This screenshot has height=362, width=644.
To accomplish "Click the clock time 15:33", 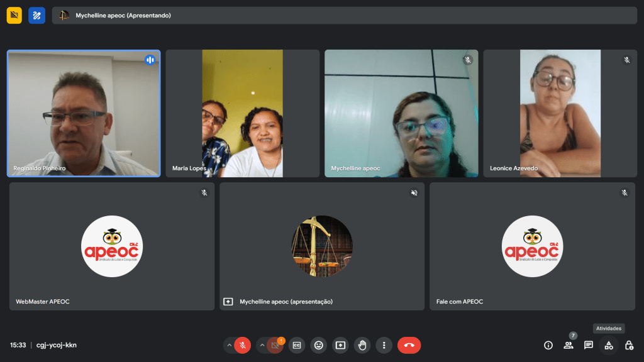I will tap(18, 345).
